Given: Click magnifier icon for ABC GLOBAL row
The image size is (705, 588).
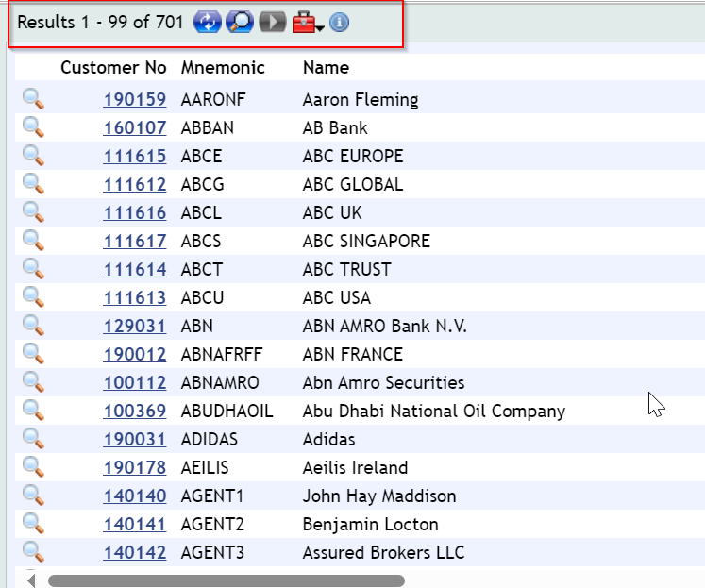Looking at the screenshot, I should (33, 184).
